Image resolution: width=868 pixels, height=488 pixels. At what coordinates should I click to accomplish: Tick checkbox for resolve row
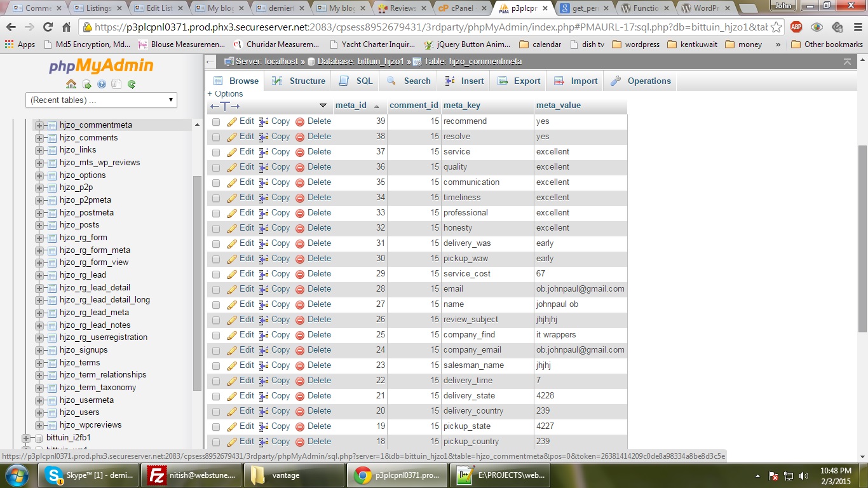(x=216, y=137)
